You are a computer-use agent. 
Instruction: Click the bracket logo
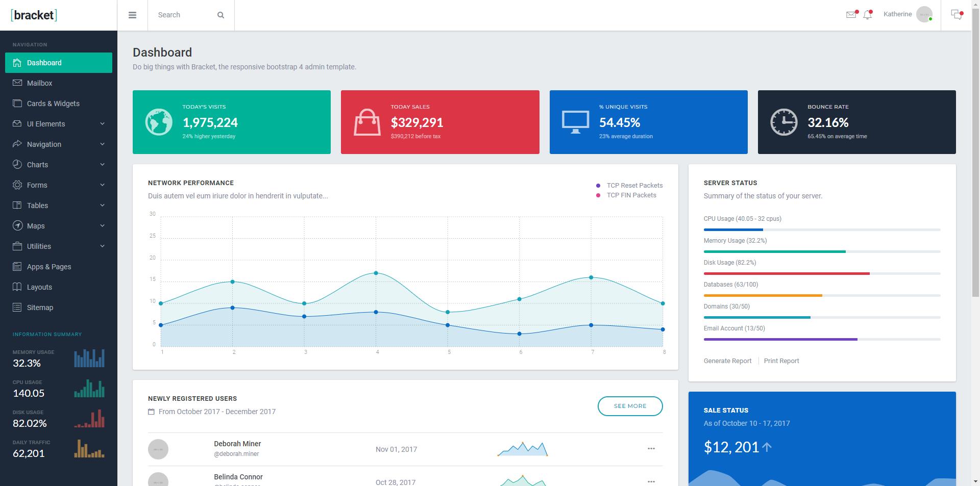coord(34,15)
